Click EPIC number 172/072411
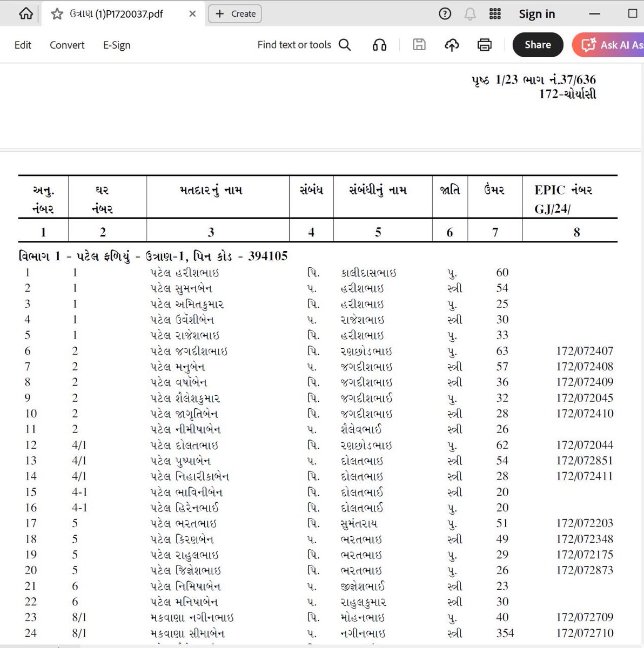Screen dimensions: 644x648 (x=585, y=476)
